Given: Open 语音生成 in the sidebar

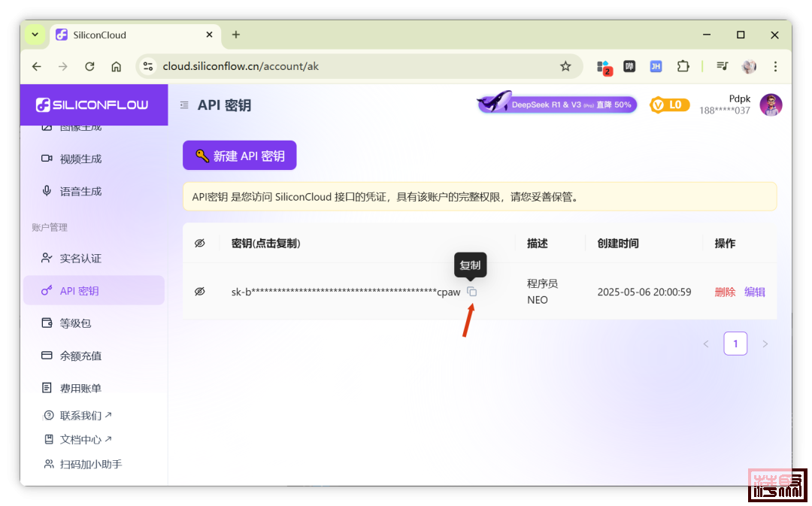Looking at the screenshot, I should (94, 192).
